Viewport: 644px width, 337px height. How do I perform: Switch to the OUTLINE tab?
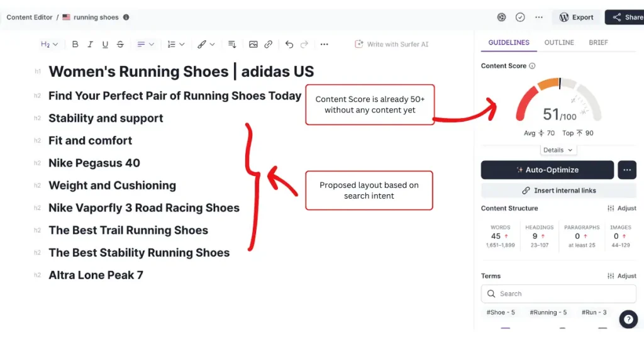[x=559, y=43]
